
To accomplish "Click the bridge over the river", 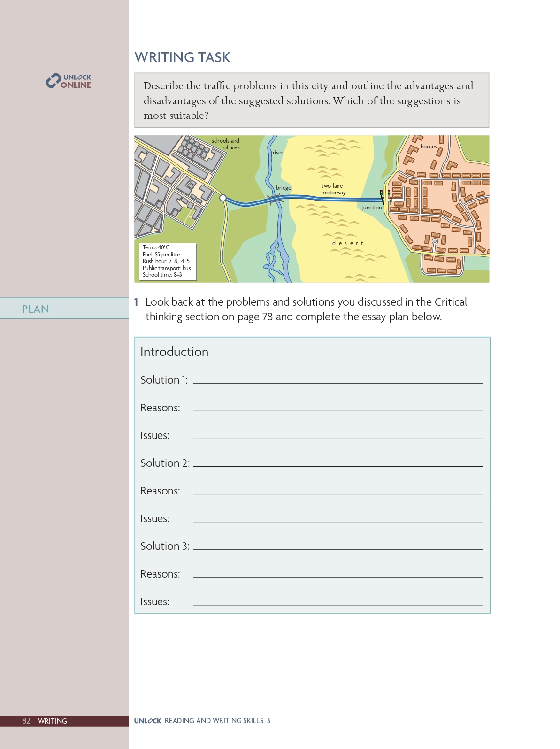I will point(276,199).
